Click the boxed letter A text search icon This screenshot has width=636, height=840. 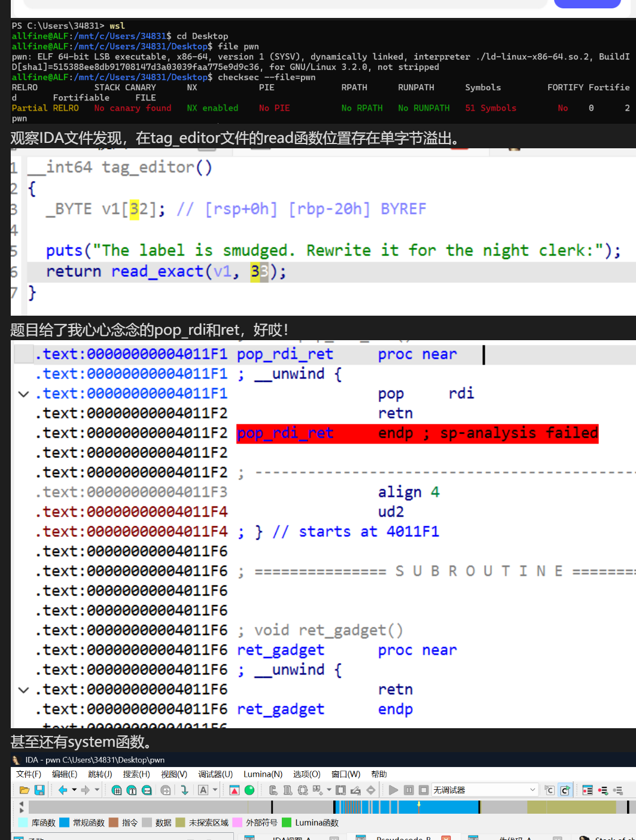coord(203,790)
